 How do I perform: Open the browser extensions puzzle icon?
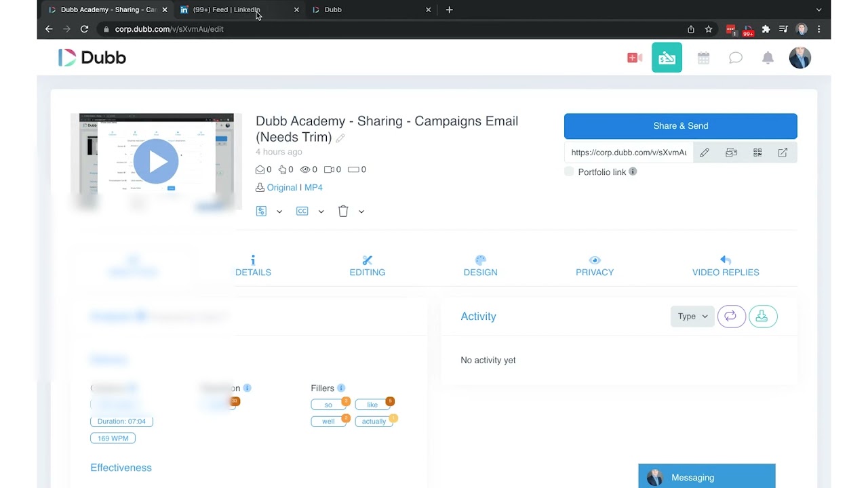(766, 29)
